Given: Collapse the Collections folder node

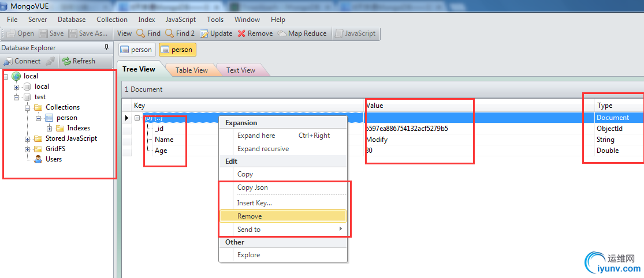Looking at the screenshot, I should [27, 108].
